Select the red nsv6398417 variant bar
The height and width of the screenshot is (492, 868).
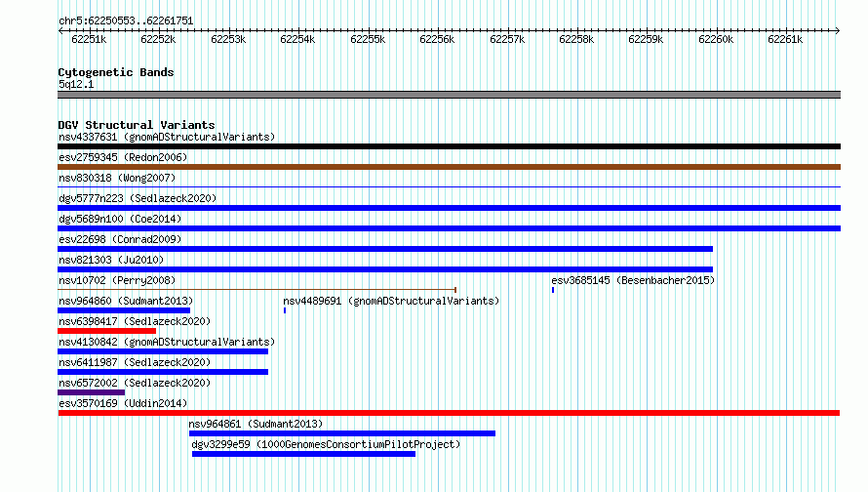pyautogui.click(x=107, y=331)
